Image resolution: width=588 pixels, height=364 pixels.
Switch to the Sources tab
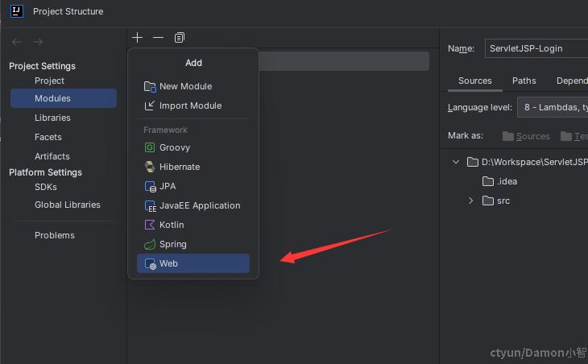474,81
